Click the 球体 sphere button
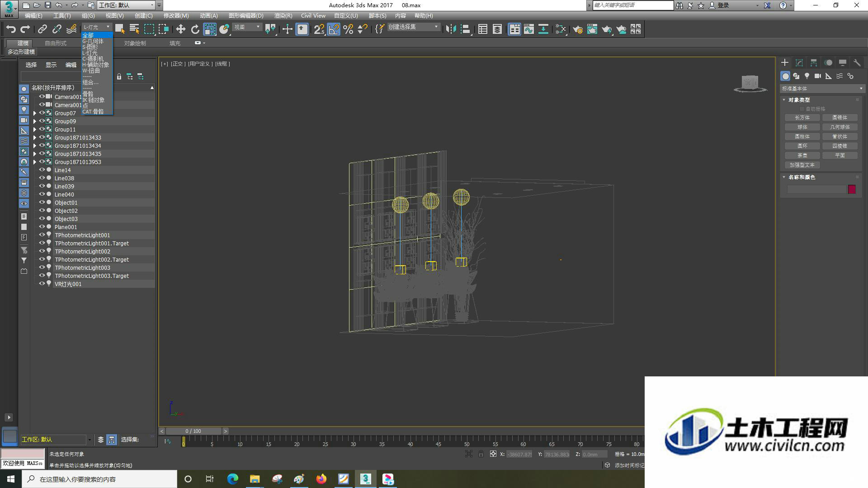Screen dimensions: 868x488 coord(802,127)
